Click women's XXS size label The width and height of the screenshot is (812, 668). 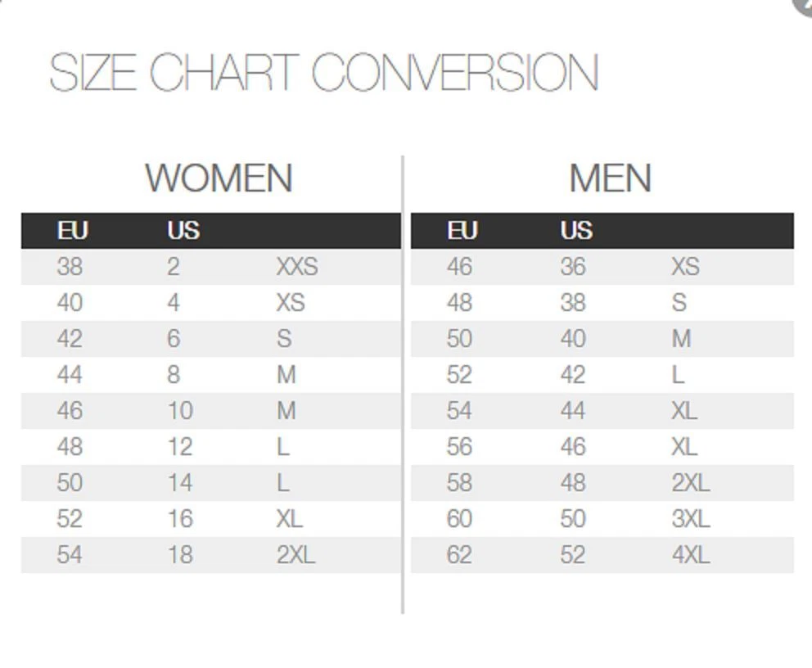click(x=297, y=267)
